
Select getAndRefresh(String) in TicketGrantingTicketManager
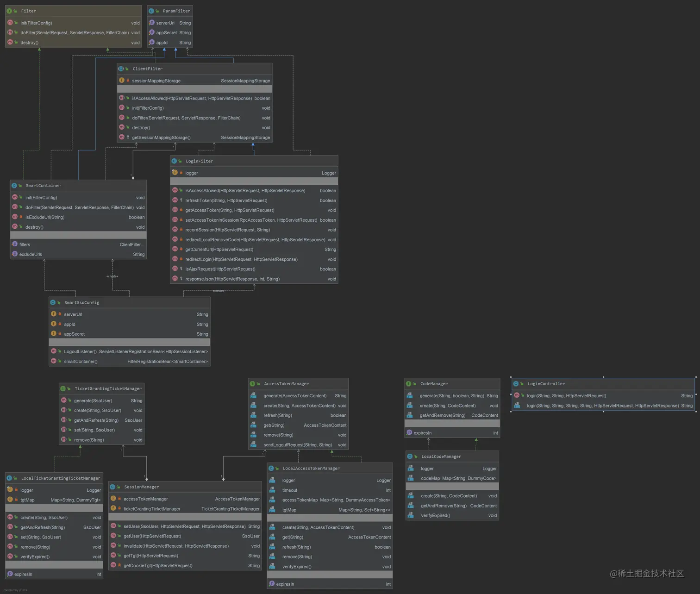[x=101, y=420]
